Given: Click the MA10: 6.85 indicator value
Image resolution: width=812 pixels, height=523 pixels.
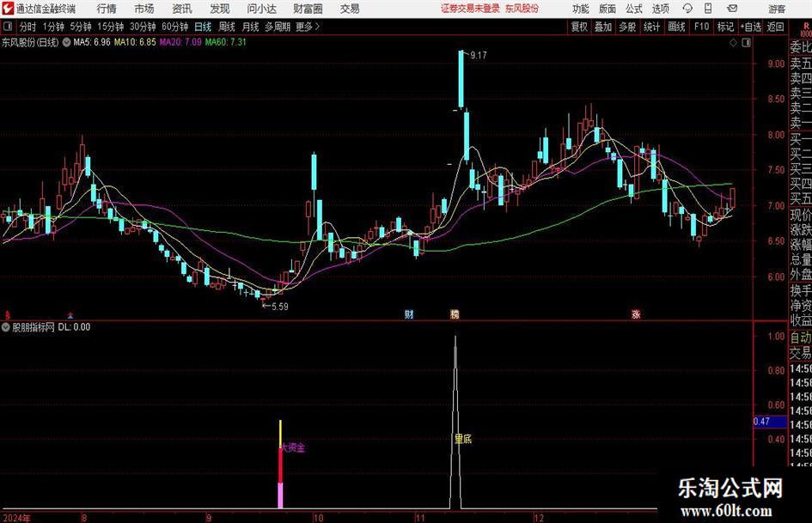Looking at the screenshot, I should [135, 42].
